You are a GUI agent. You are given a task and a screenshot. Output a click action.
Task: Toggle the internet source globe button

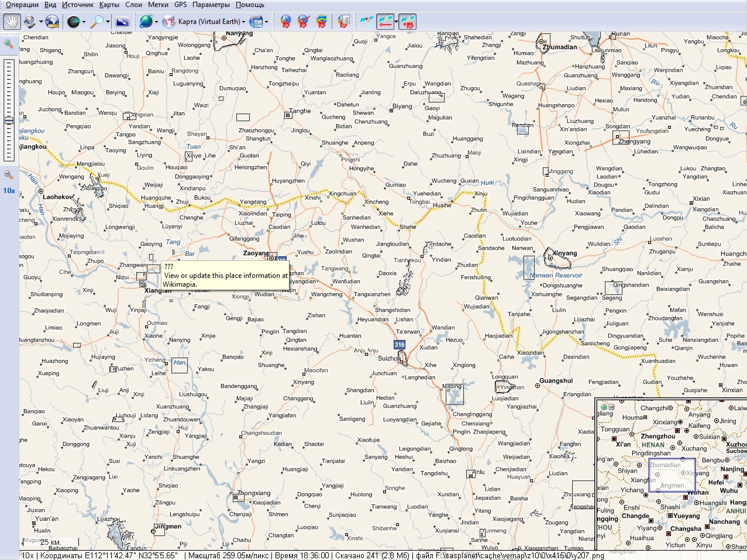pyautogui.click(x=146, y=22)
